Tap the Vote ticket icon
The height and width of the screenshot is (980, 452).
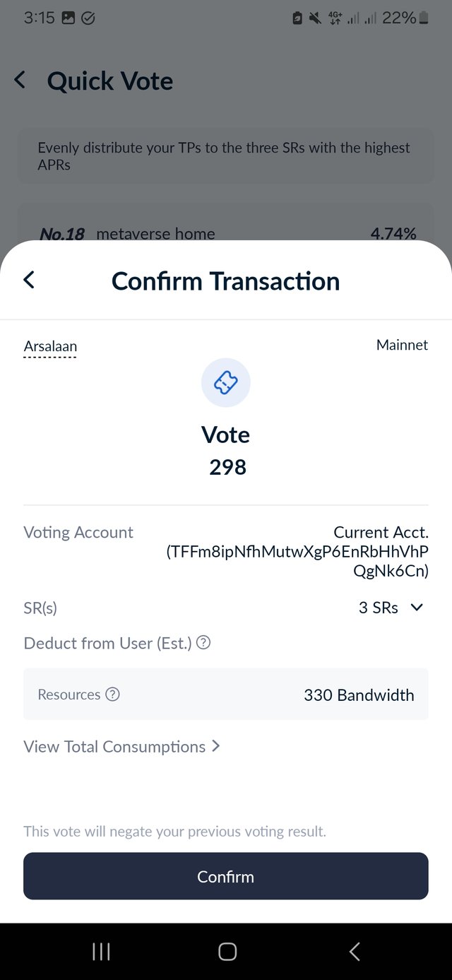(226, 382)
